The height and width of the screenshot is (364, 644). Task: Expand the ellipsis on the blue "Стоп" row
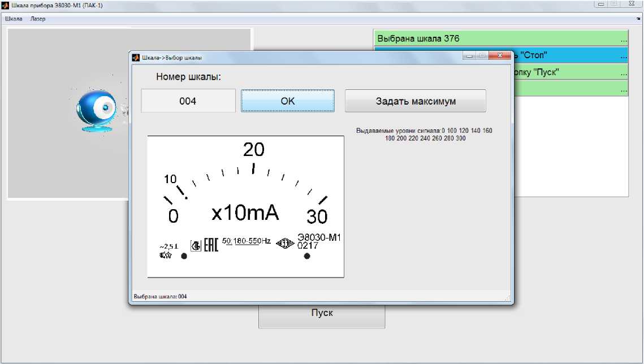pos(624,57)
